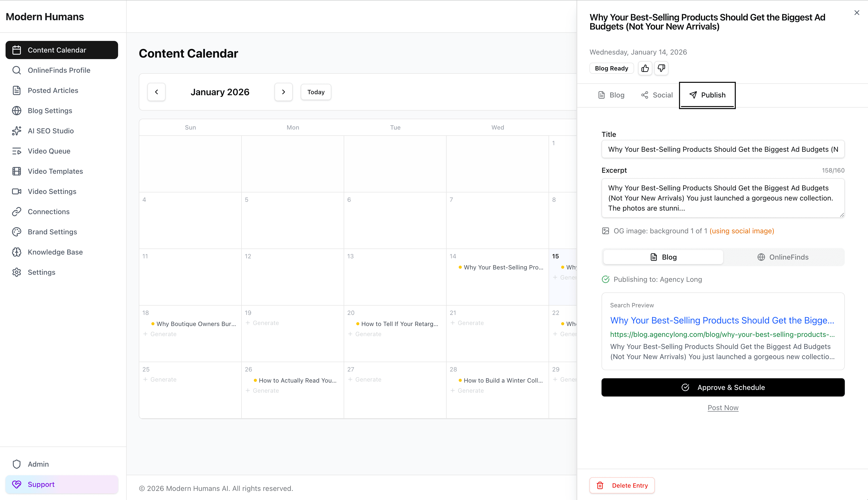The height and width of the screenshot is (500, 868).
Task: Open Video Templates from the sidebar
Action: coord(55,171)
